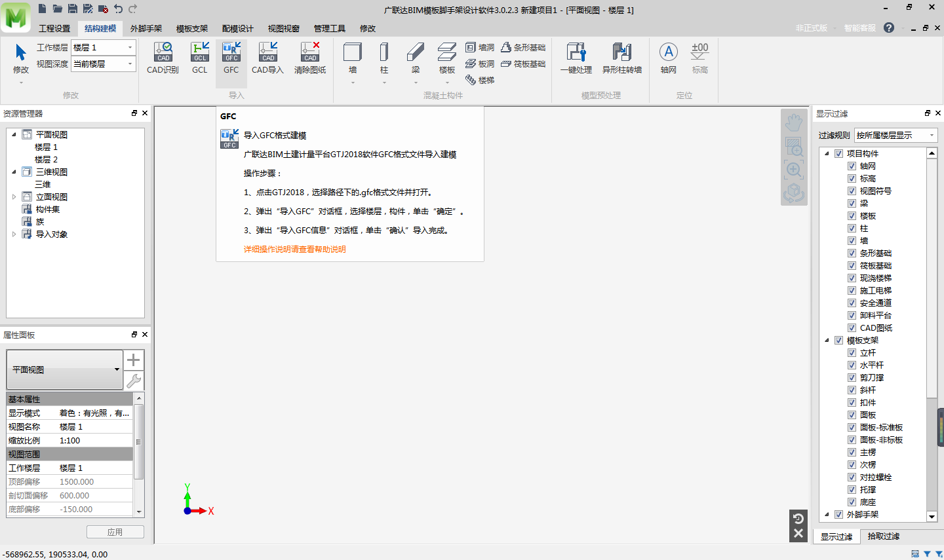Click the 详细操作说明请查看帮助说明 link
Viewport: 944px width, 560px height.
pyautogui.click(x=295, y=249)
